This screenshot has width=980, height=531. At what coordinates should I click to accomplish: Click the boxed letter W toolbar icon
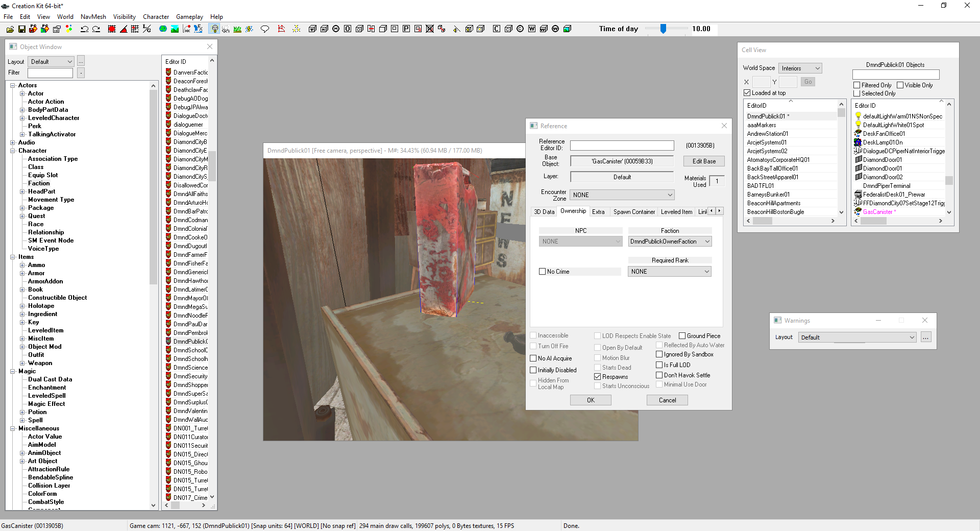pos(532,29)
